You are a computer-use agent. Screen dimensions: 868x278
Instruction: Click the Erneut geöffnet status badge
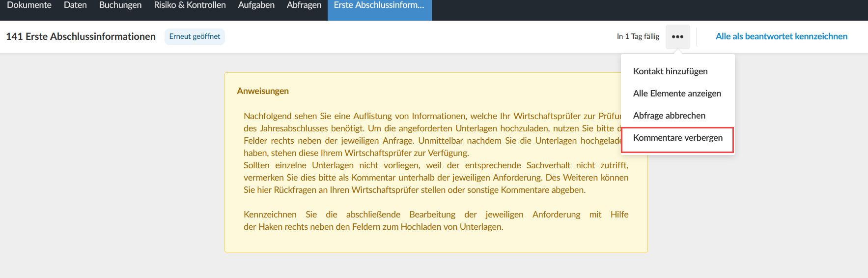(x=195, y=36)
